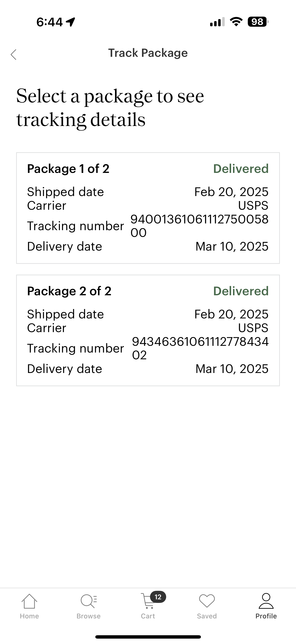
Task: Open the Cart icon
Action: click(147, 602)
